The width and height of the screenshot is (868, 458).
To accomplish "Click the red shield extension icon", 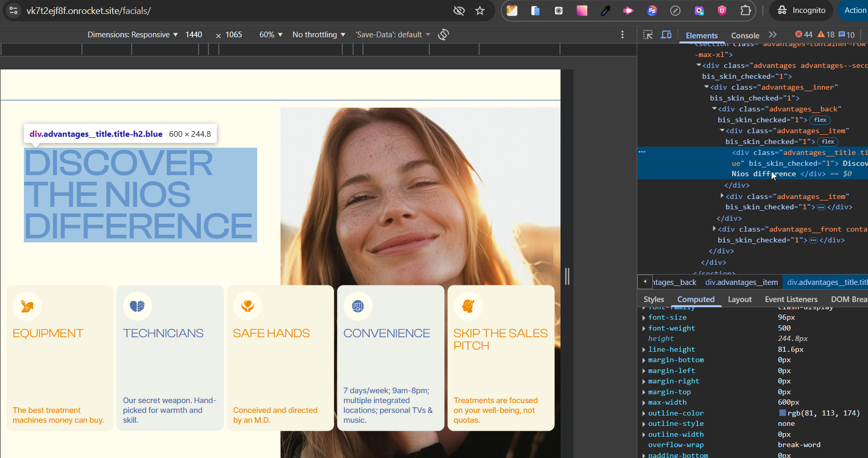I will click(722, 10).
